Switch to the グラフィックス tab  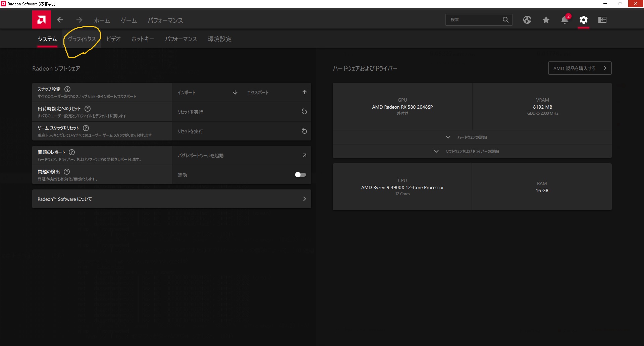pos(82,39)
